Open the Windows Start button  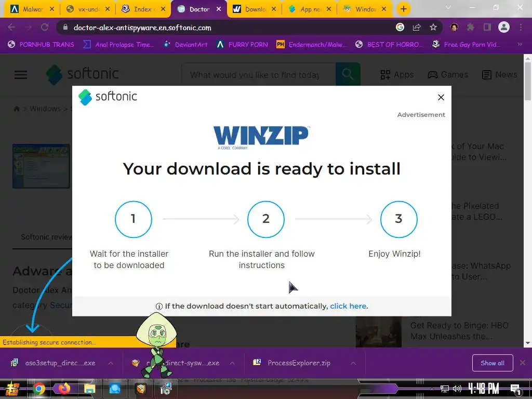coord(12,389)
